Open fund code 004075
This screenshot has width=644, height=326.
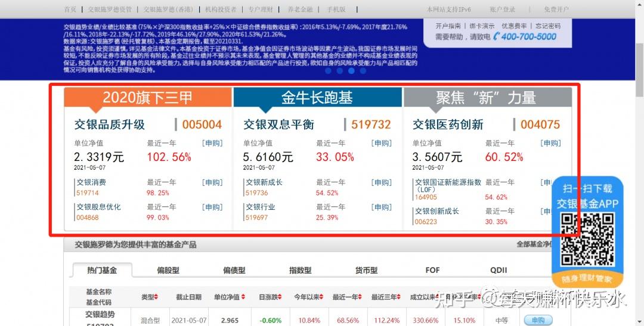(540, 125)
